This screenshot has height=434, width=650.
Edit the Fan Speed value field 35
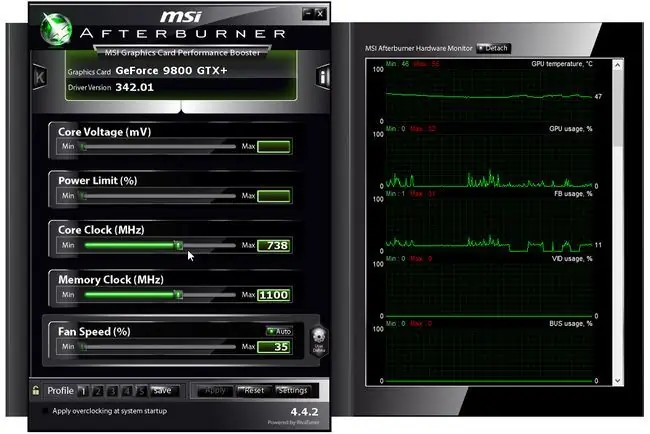click(274, 347)
